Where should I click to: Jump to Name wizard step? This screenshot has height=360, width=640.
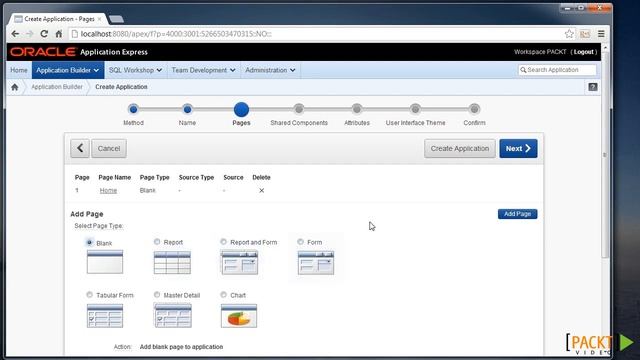click(x=187, y=109)
